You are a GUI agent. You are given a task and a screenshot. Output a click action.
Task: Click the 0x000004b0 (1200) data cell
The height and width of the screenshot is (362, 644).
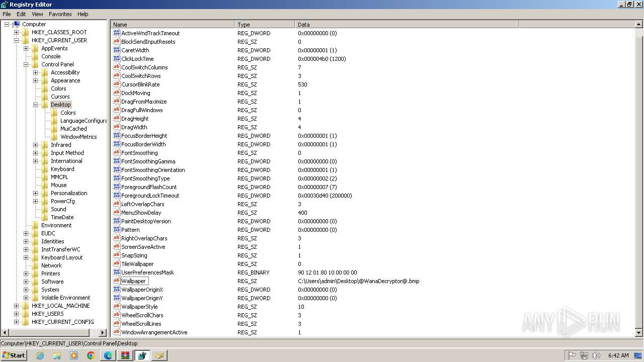321,59
